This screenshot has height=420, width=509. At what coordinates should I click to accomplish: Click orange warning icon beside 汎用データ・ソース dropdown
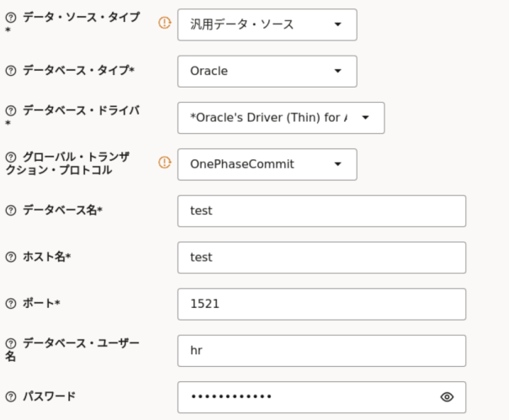point(165,24)
